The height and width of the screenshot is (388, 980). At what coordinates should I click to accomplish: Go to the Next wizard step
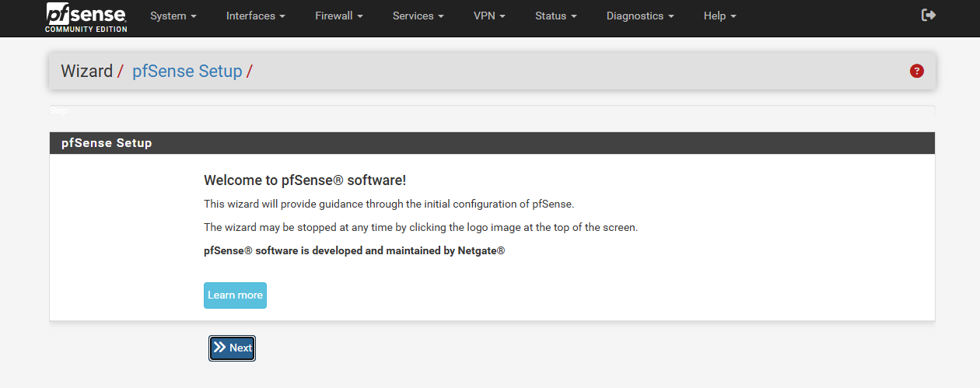(232, 348)
